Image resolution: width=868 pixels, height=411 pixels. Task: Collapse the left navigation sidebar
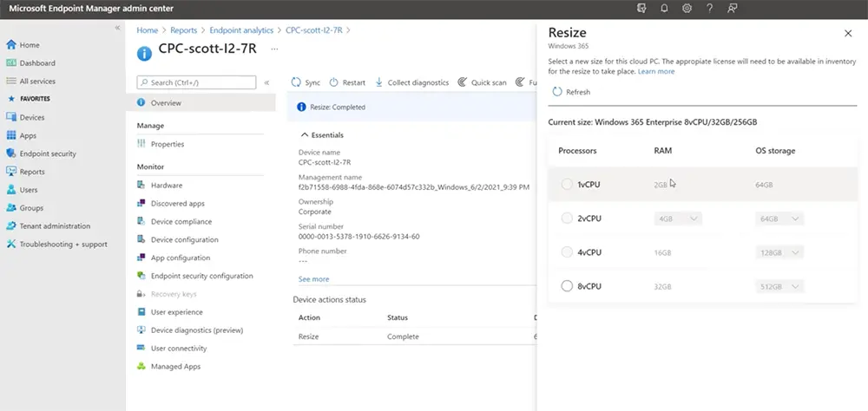pos(117,28)
